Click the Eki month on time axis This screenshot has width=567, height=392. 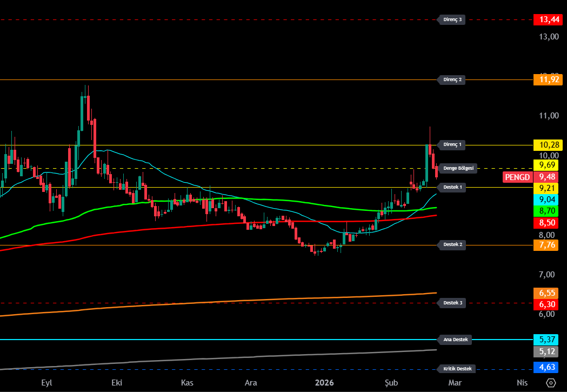pos(117,383)
